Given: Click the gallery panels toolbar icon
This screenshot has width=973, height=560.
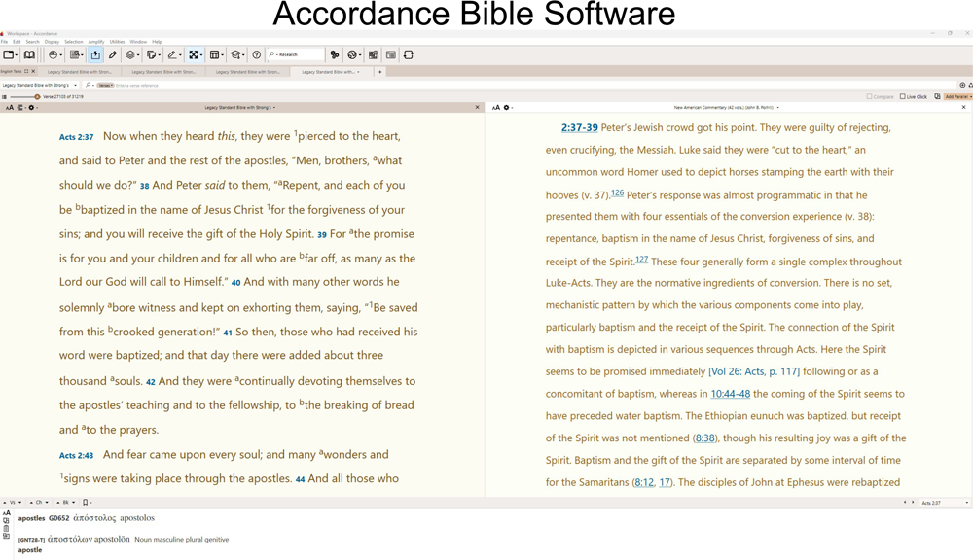Looking at the screenshot, I should [x=373, y=54].
